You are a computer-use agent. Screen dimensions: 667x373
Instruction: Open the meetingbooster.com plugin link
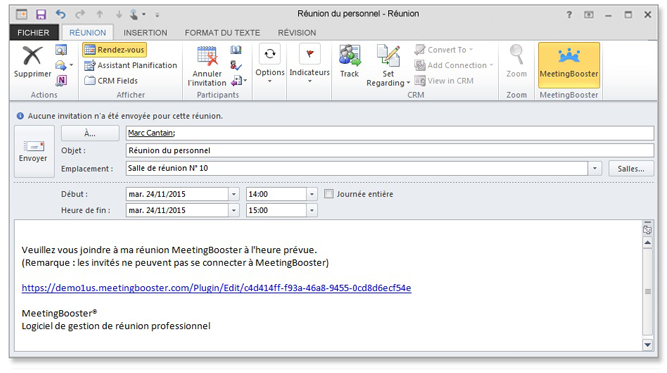pos(216,288)
